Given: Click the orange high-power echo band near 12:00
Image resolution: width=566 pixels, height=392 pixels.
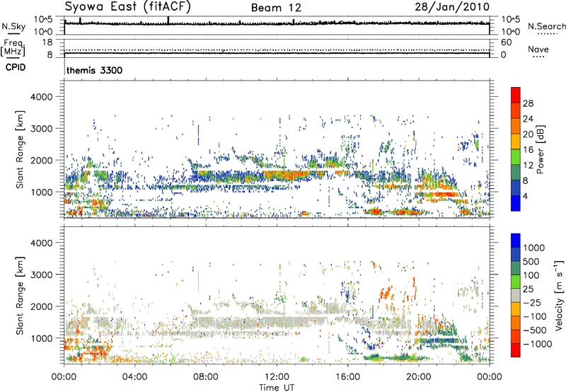Looking at the screenshot, I should [x=287, y=175].
